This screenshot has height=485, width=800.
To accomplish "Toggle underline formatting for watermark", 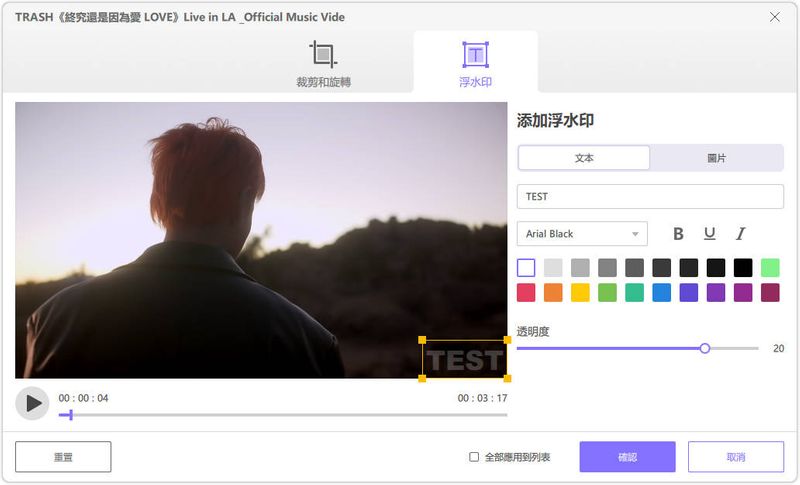I will (x=709, y=234).
